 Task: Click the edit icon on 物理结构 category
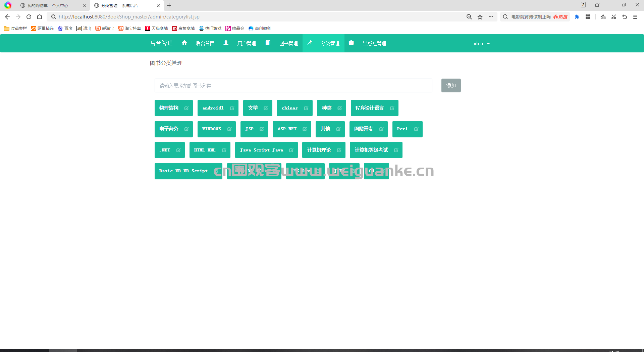(186, 108)
